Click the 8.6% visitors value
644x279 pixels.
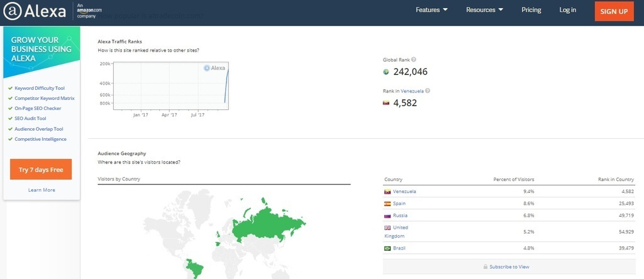530,204
